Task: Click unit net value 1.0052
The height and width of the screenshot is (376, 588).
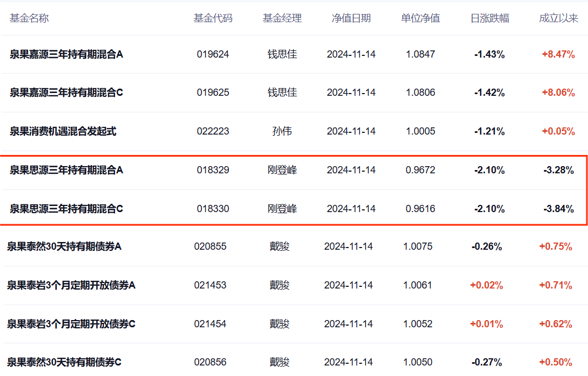Action: (x=418, y=324)
